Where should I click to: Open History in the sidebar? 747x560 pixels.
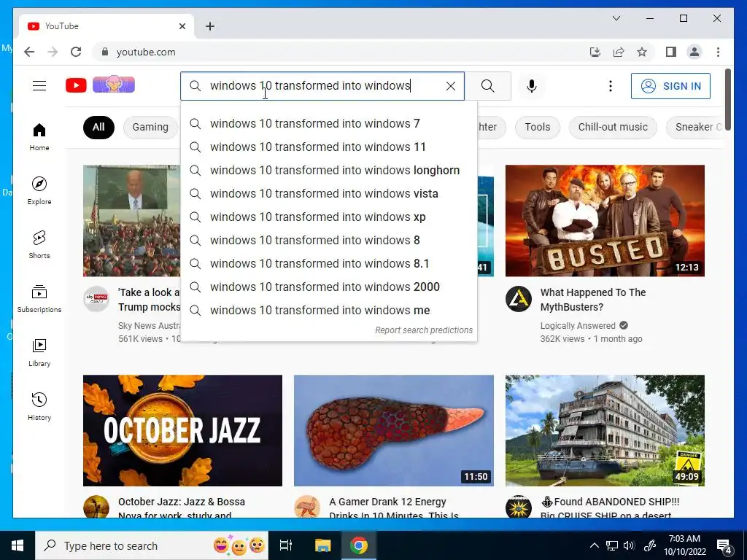pyautogui.click(x=39, y=406)
